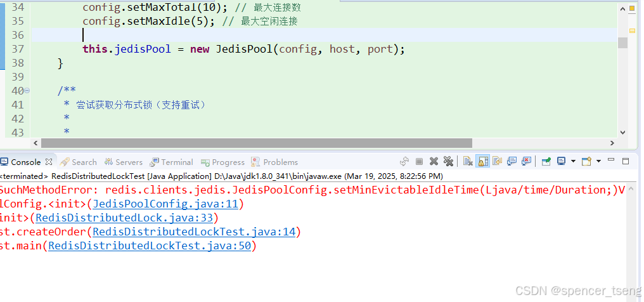Click Open Console new view icon
The height and width of the screenshot is (302, 644).
(586, 161)
